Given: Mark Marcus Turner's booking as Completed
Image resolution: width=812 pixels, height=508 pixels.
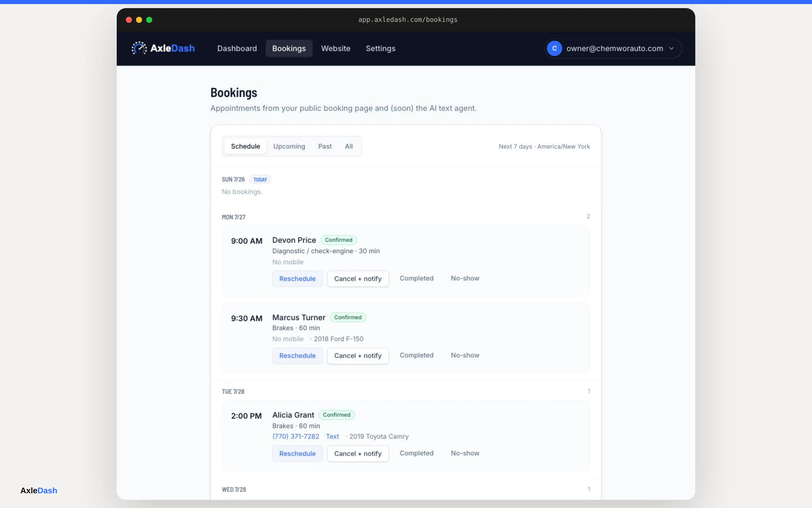Looking at the screenshot, I should coord(416,355).
